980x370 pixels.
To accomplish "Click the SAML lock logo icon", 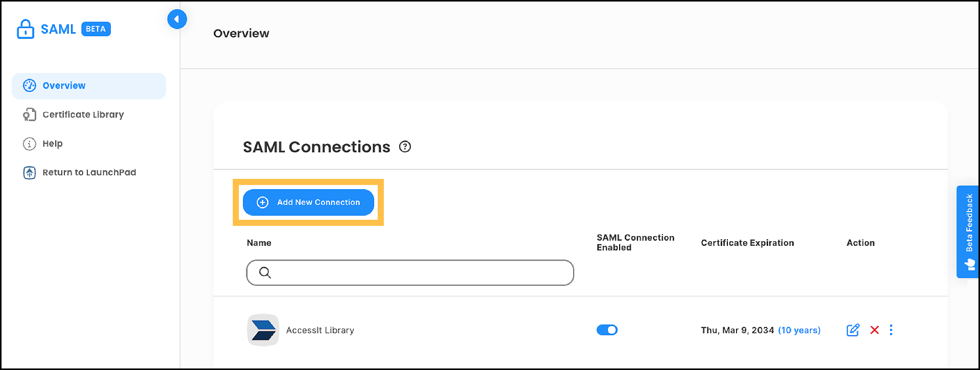I will 25,29.
